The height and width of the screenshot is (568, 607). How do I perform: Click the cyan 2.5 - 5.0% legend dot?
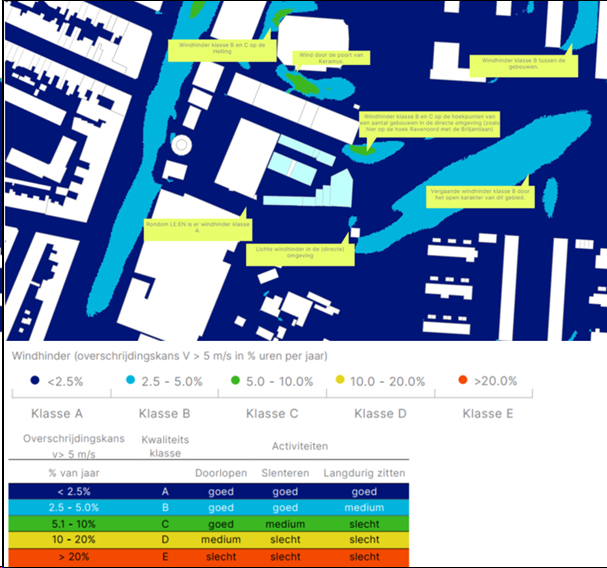pyautogui.click(x=130, y=380)
